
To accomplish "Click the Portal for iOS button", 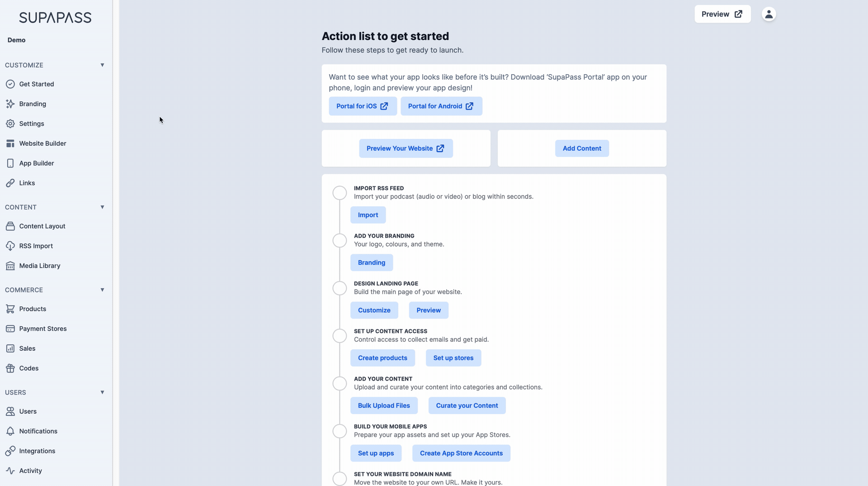I will (363, 106).
